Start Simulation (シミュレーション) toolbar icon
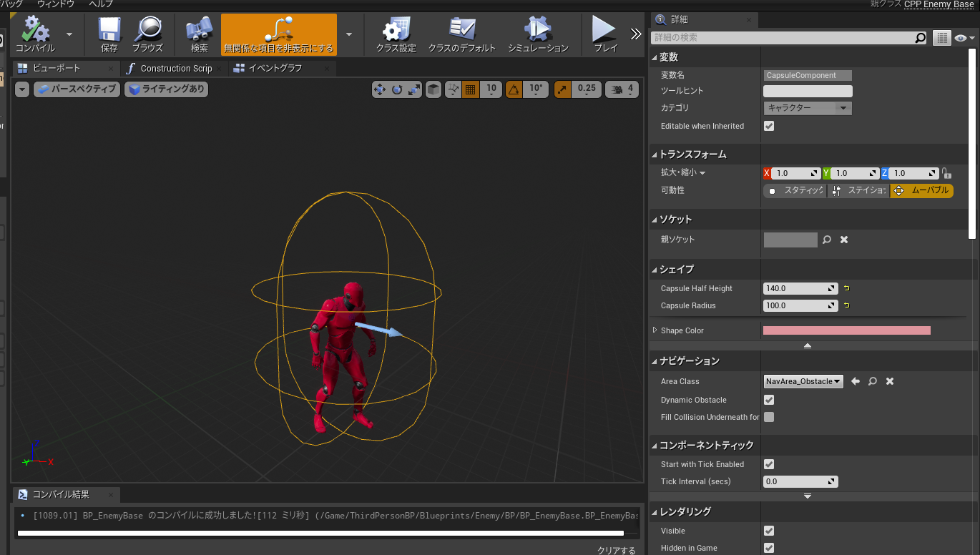The width and height of the screenshot is (980, 555). tap(537, 30)
